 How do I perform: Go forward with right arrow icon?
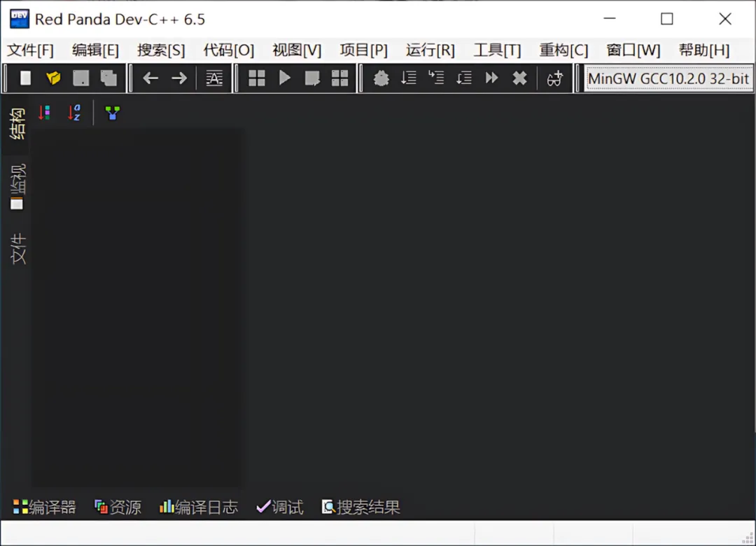tap(179, 78)
